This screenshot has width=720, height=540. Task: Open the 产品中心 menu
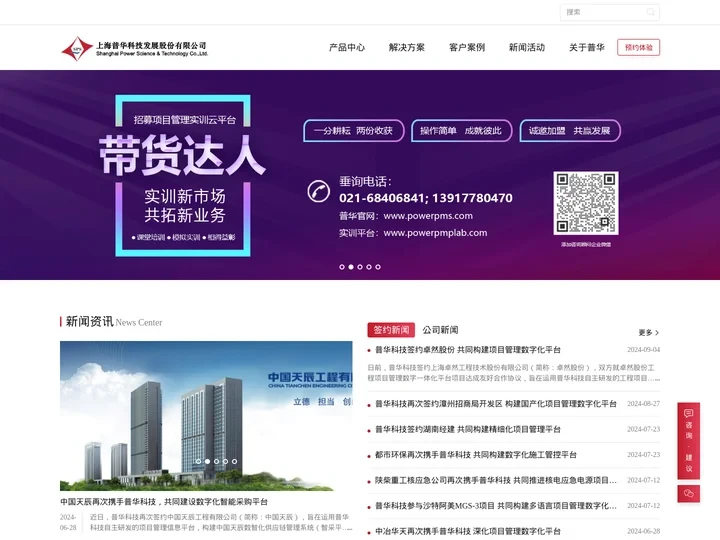[x=347, y=47]
